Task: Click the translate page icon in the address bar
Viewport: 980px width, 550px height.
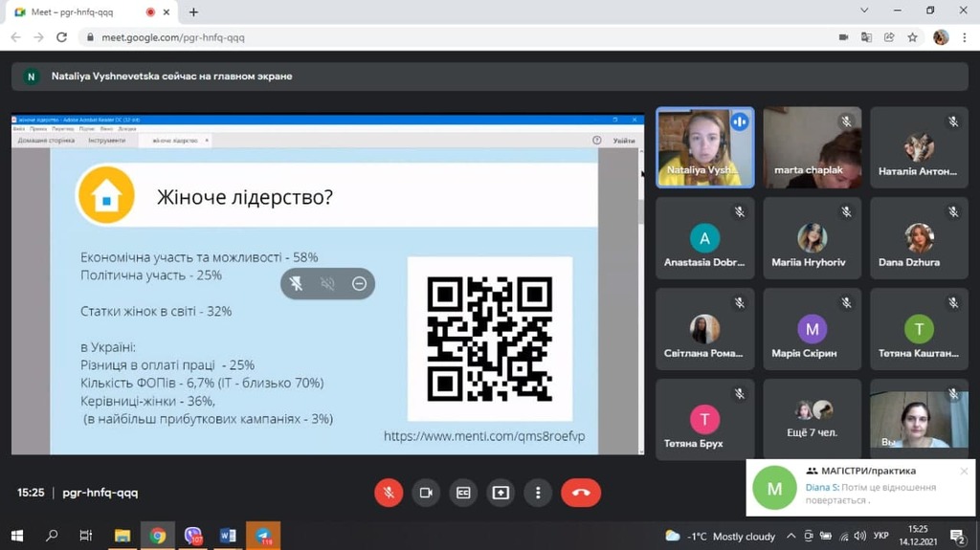Action: (x=866, y=37)
